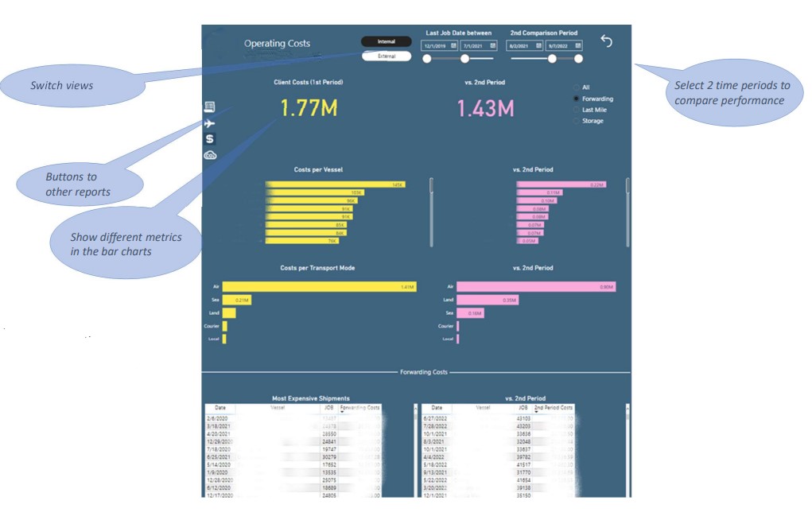Open calendar picker for 9/7/2022 date
Screen dimensions: 812x516
click(578, 46)
